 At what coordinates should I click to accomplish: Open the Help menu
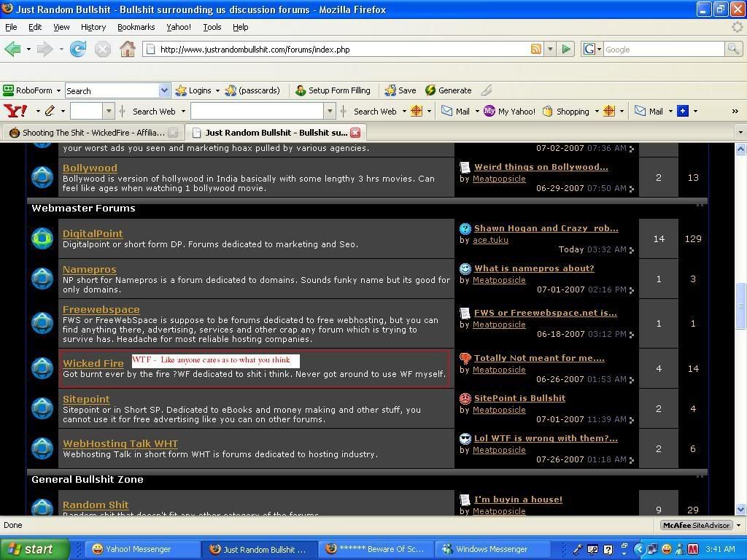click(241, 27)
